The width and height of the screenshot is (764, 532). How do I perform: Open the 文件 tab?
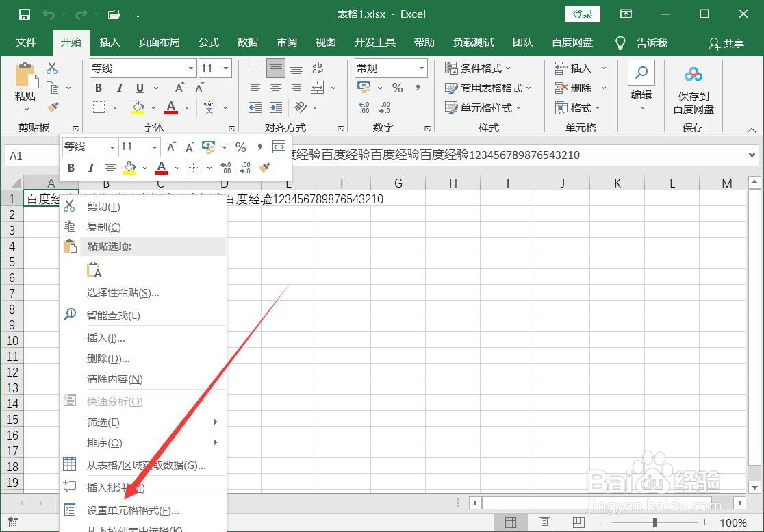coord(26,42)
